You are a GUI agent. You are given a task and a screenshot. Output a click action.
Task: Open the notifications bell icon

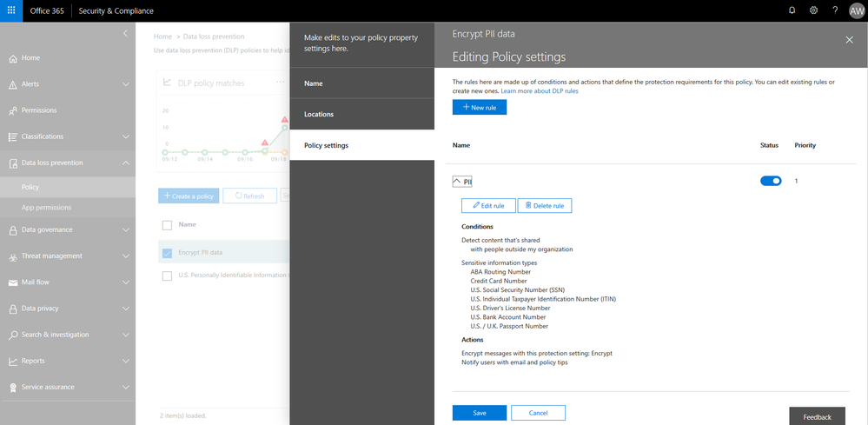point(792,10)
